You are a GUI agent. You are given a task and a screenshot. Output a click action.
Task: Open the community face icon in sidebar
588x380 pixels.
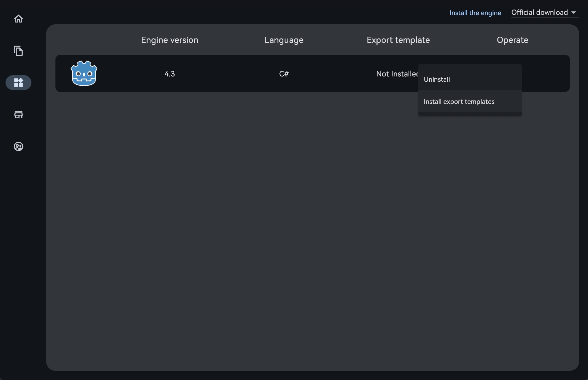point(18,146)
